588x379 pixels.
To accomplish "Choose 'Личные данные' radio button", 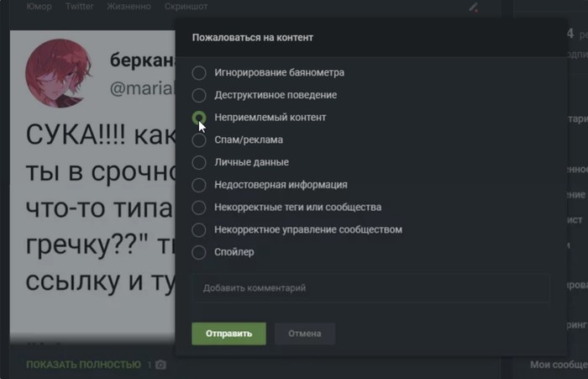I will pos(199,162).
